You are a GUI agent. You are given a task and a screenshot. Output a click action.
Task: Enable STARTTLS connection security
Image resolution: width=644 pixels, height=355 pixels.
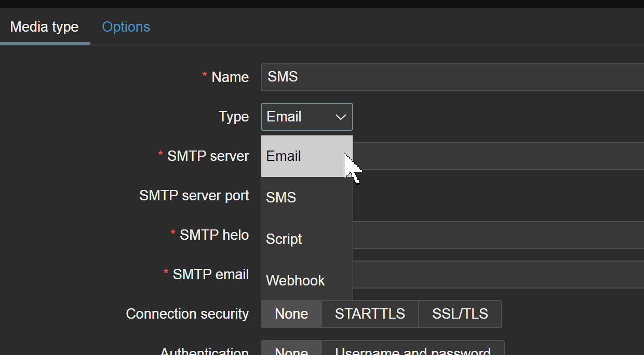tap(370, 314)
